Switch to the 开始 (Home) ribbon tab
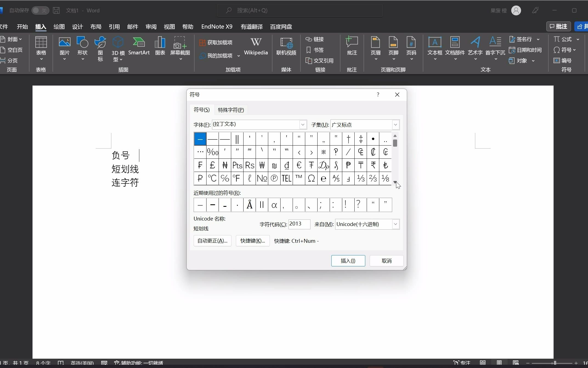 [22, 27]
